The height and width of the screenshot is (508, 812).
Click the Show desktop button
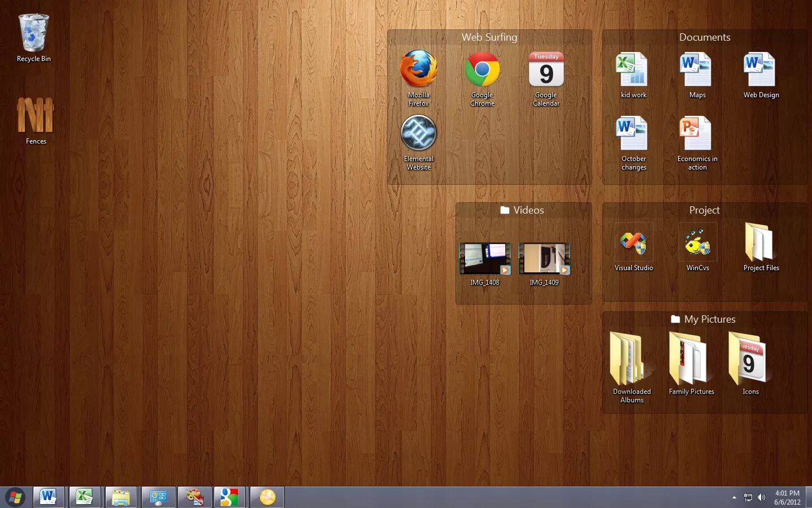(808, 497)
